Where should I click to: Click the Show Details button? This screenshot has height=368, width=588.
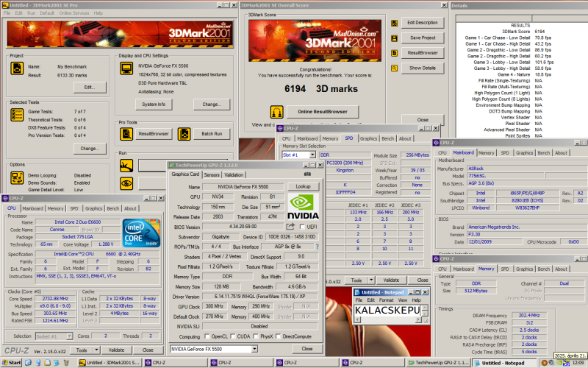coord(422,68)
